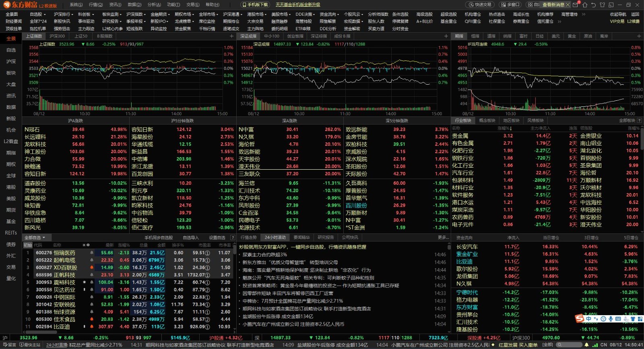Switch to the 创业板指 tab
The width and height of the screenshot is (644, 349).
(x=295, y=36)
